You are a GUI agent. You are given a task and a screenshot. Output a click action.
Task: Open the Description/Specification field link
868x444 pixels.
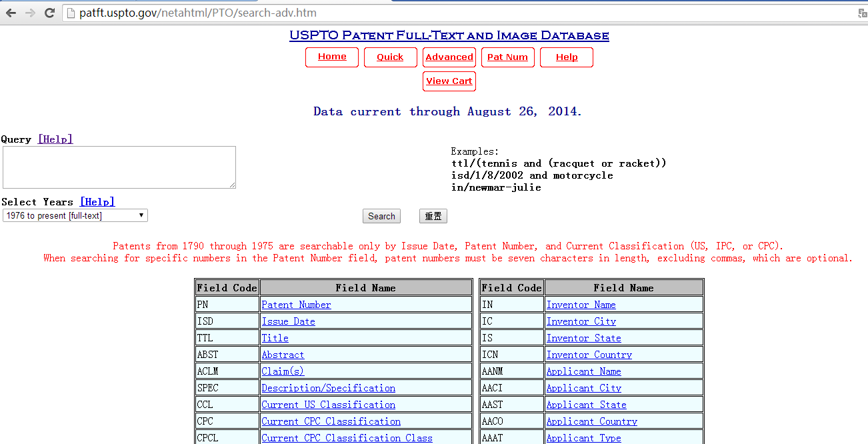328,388
